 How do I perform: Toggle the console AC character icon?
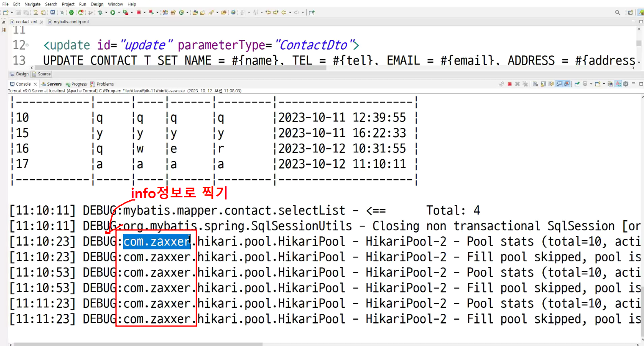coord(618,84)
